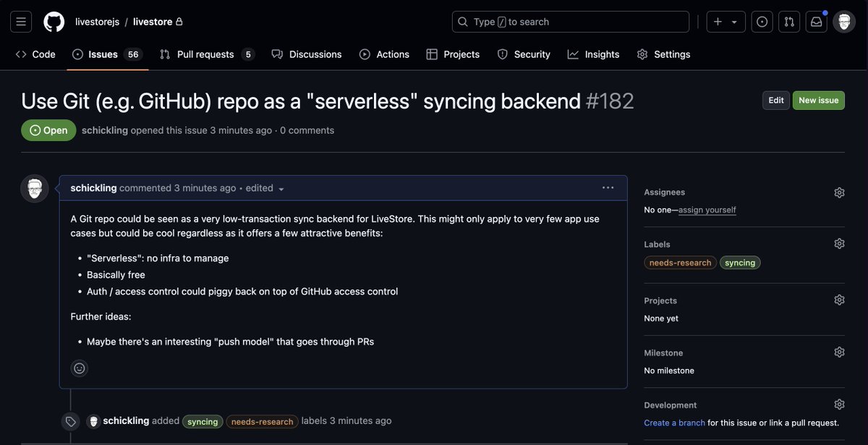
Task: Click the commenter avatar beside the comment
Action: tap(35, 189)
